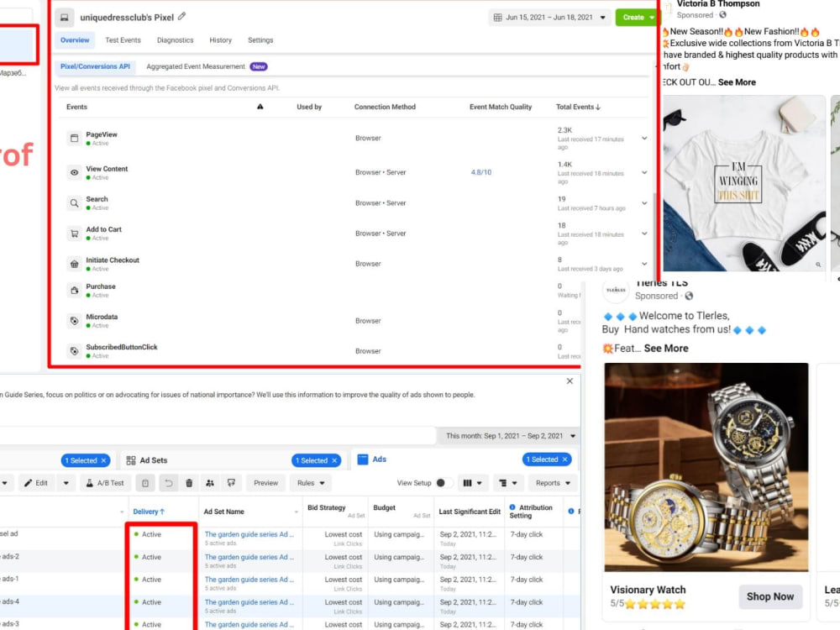
Task: Expand the PageView event row
Action: [644, 139]
